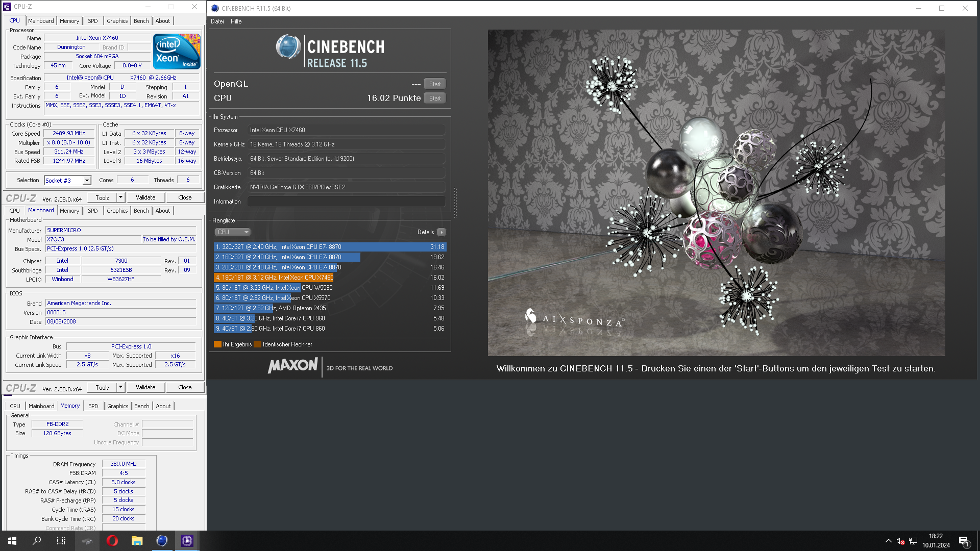Image resolution: width=980 pixels, height=551 pixels.
Task: Switch to About tab in bottom CPU-Z
Action: (163, 406)
